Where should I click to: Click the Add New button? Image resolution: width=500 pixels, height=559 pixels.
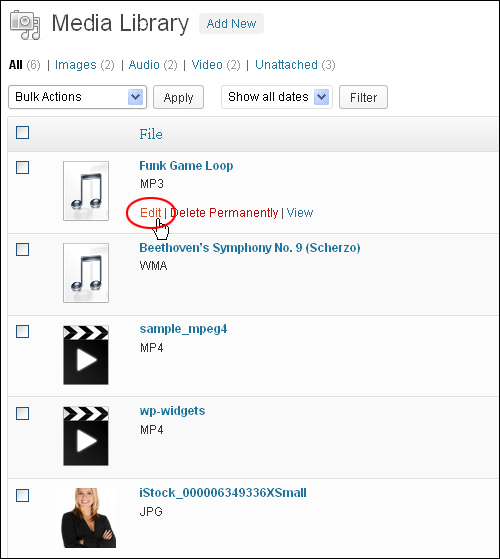[x=231, y=24]
